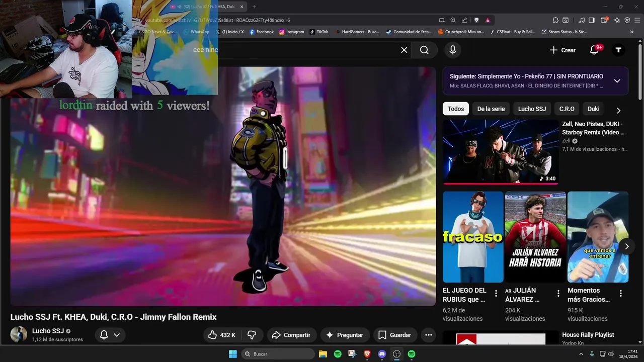Open the Instagram bookmark
This screenshot has height=362, width=644.
292,32
